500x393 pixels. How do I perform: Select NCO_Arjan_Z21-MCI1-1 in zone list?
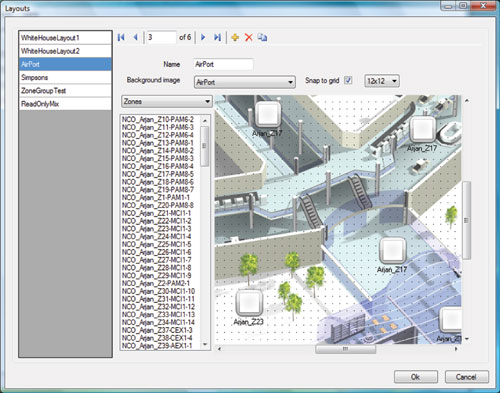tap(157, 213)
